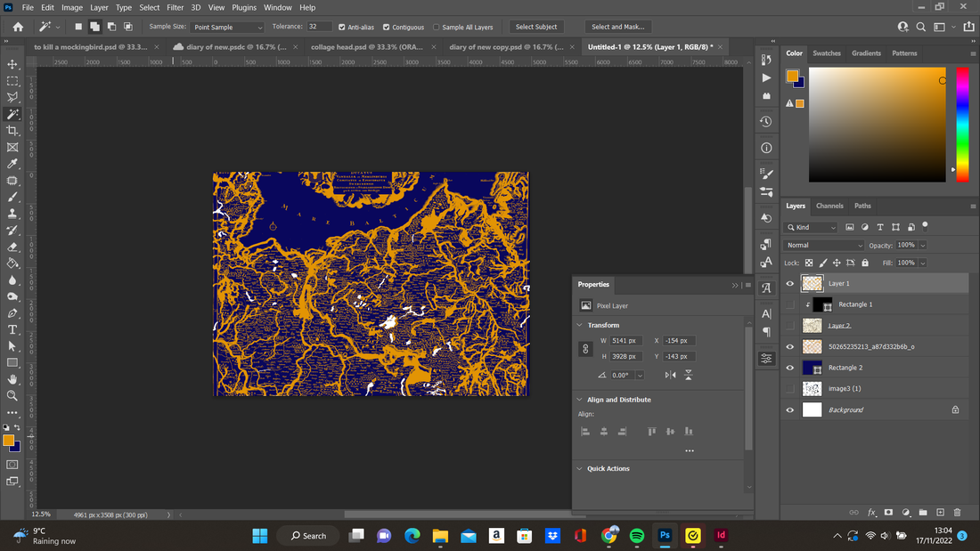
Task: Click the Select and Mask button
Action: [x=617, y=27]
